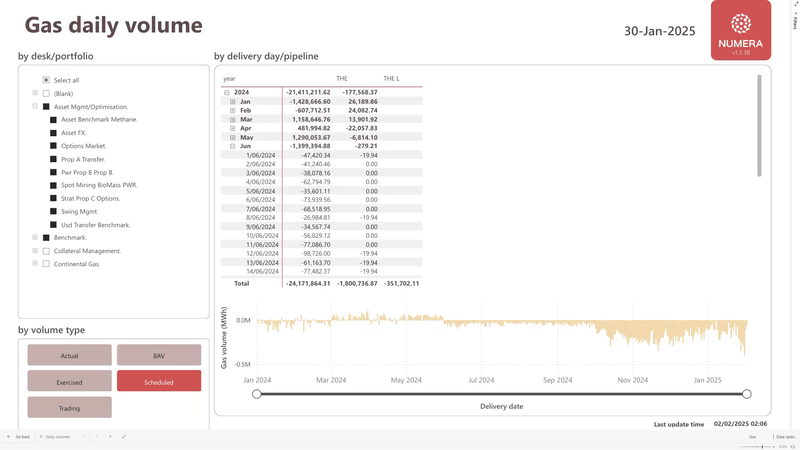Image resolution: width=800 pixels, height=450 pixels.
Task: Go to the next page arrow
Action: [x=110, y=437]
